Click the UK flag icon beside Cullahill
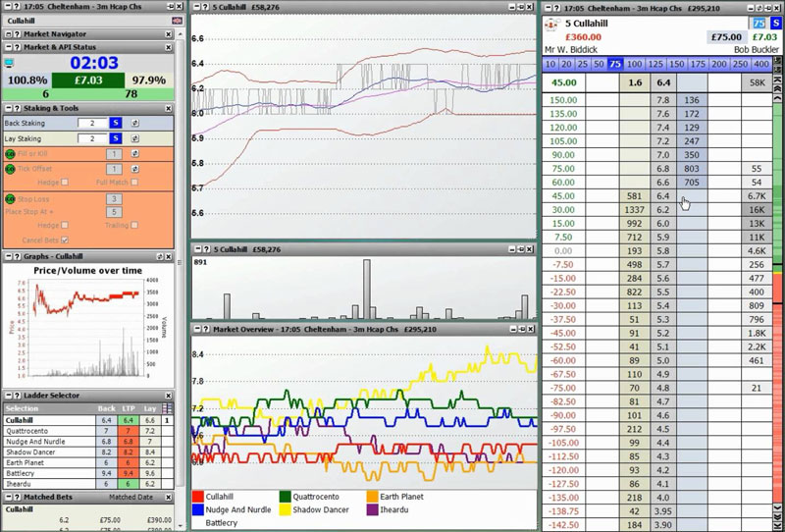 coord(176,20)
